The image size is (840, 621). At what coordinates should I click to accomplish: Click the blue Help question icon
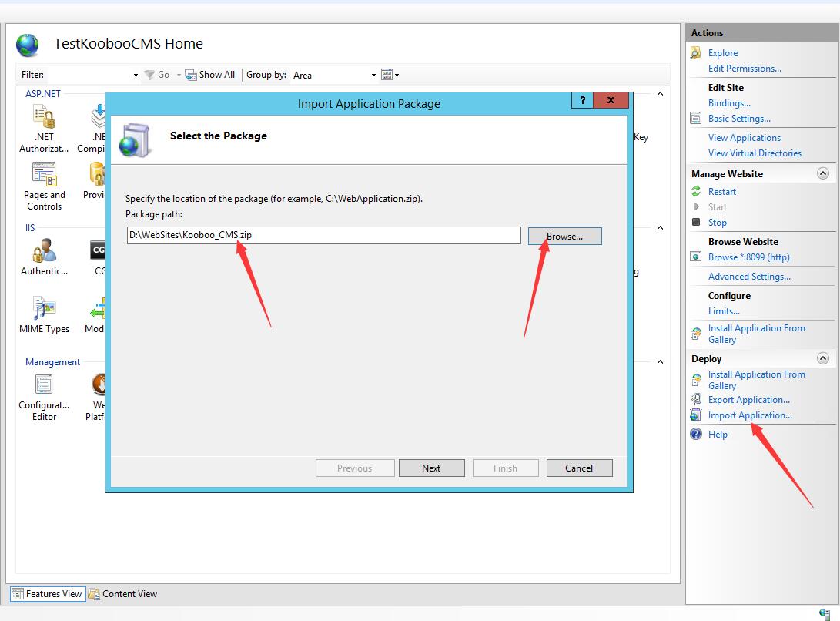(696, 434)
